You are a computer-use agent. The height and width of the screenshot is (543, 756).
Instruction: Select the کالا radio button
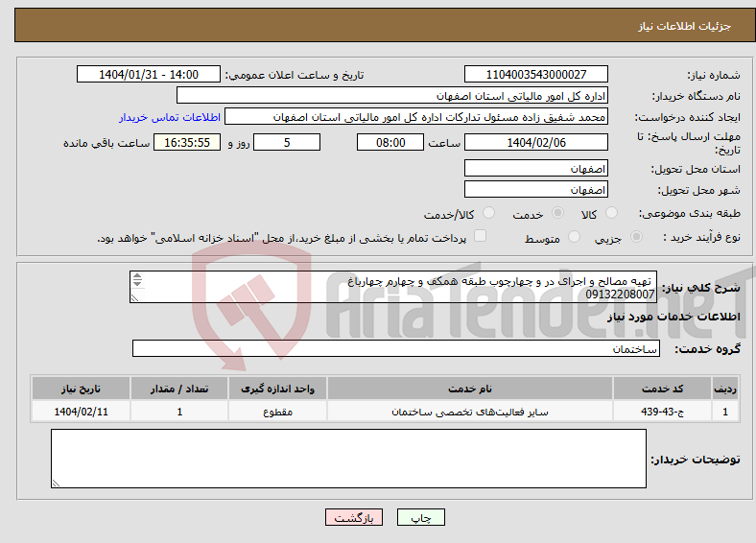tap(611, 213)
